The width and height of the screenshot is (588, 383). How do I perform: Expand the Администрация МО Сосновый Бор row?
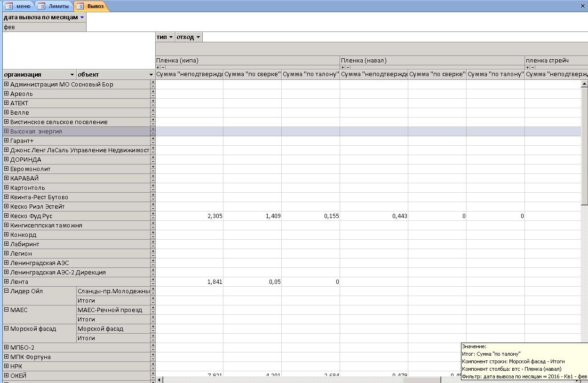click(x=7, y=84)
